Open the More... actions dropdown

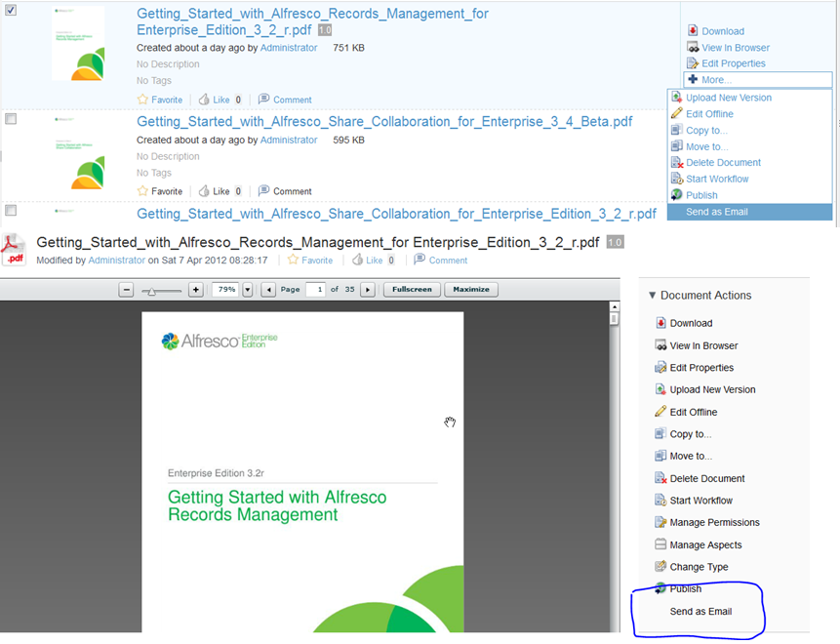point(757,80)
